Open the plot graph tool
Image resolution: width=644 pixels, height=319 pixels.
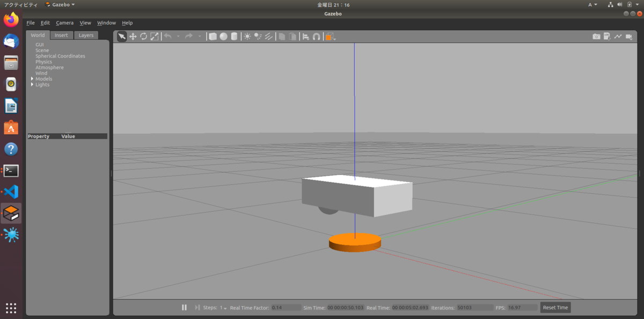coord(618,37)
